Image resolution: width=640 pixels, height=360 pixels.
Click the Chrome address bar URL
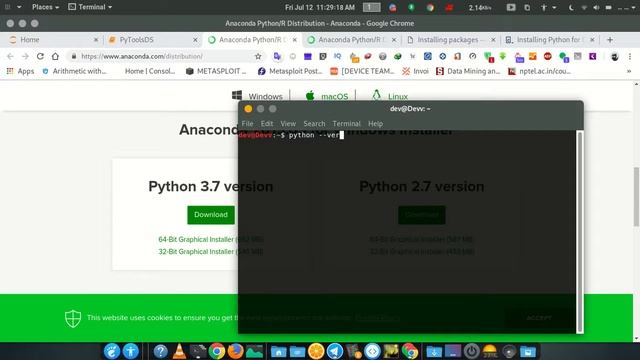tap(142, 56)
